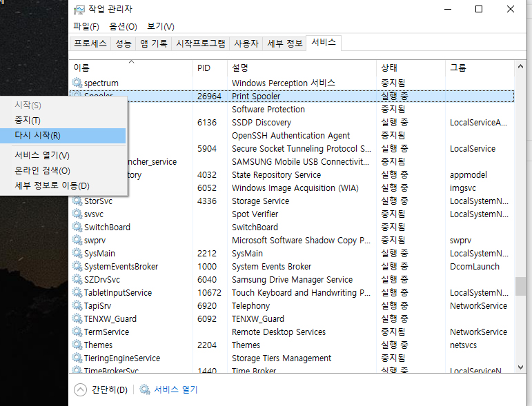Open the 옵션(O) menu
This screenshot has height=406, width=532.
tap(123, 26)
